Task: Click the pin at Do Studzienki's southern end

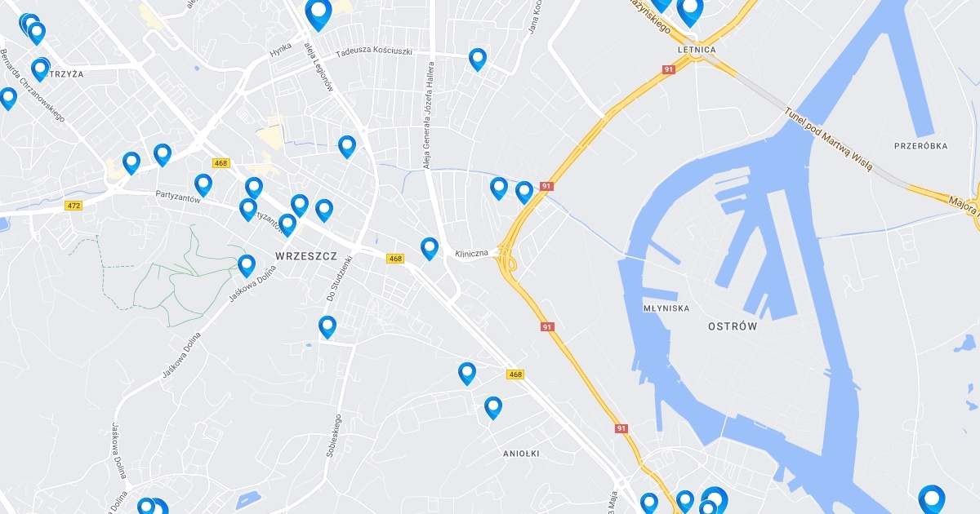Action: click(327, 326)
